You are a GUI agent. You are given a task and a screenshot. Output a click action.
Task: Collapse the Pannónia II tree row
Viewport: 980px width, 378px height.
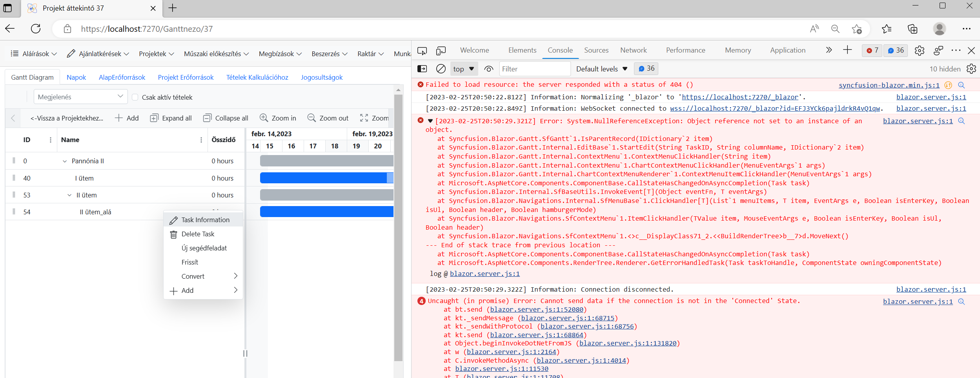[x=65, y=161]
